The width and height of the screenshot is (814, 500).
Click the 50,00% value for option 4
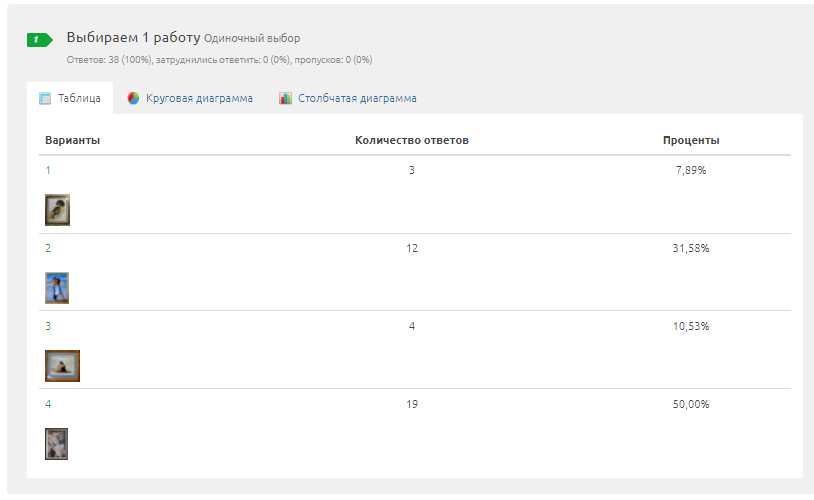[691, 404]
